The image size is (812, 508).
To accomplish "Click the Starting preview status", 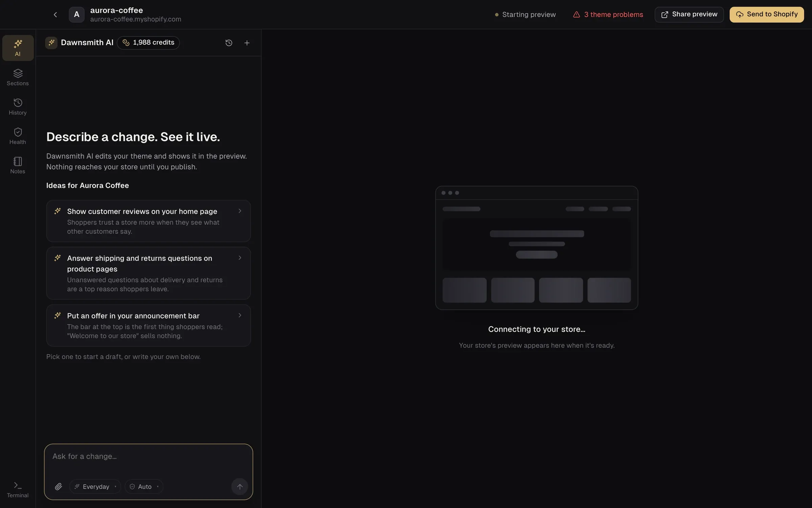I will tap(525, 15).
